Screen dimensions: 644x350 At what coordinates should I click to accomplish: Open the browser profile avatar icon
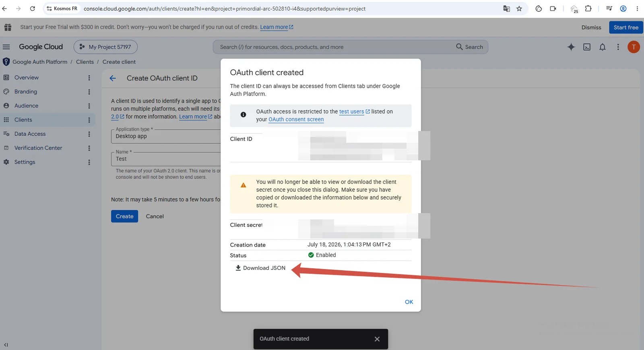click(623, 8)
